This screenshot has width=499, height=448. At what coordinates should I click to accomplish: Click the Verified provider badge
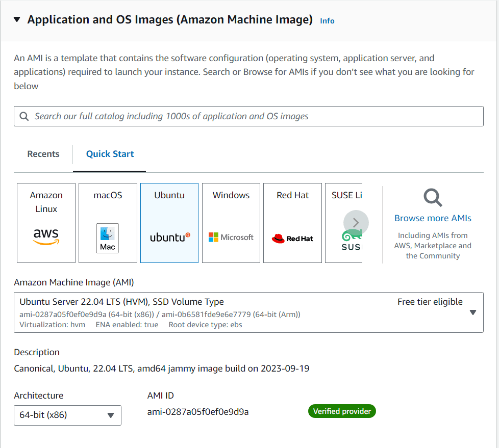[x=342, y=411]
